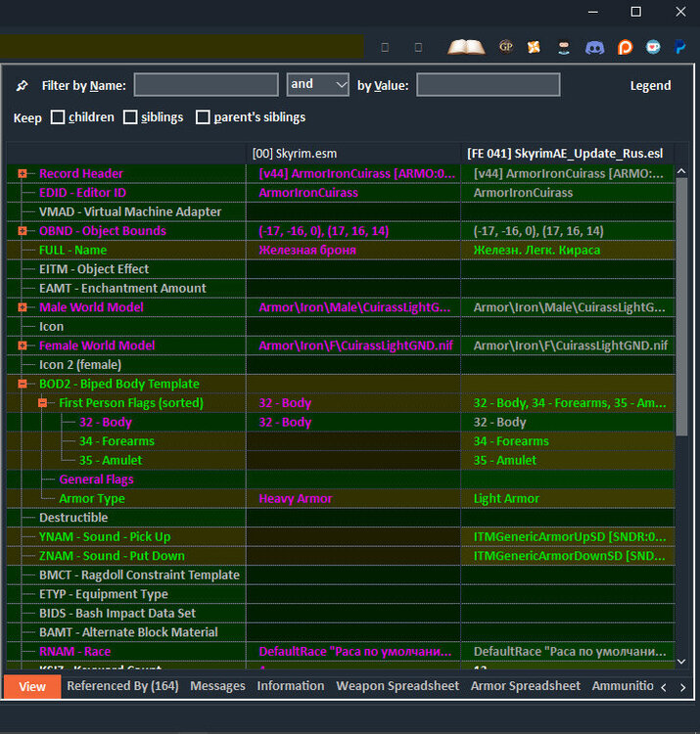
Task: Click the ITMGenericArmorDownSD value cell
Action: pyautogui.click(x=568, y=556)
